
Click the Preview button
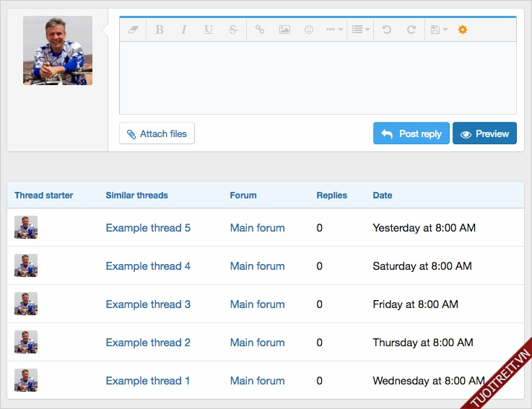click(484, 133)
